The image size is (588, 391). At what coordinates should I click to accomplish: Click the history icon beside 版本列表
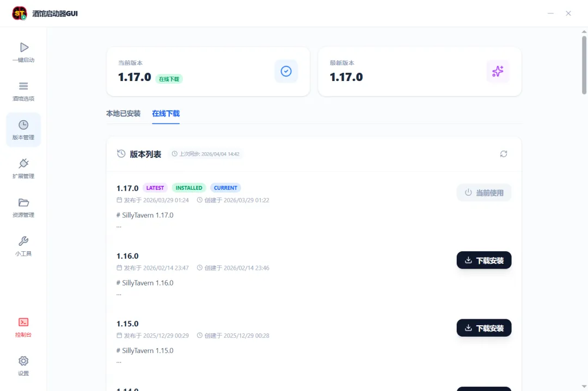tap(121, 154)
